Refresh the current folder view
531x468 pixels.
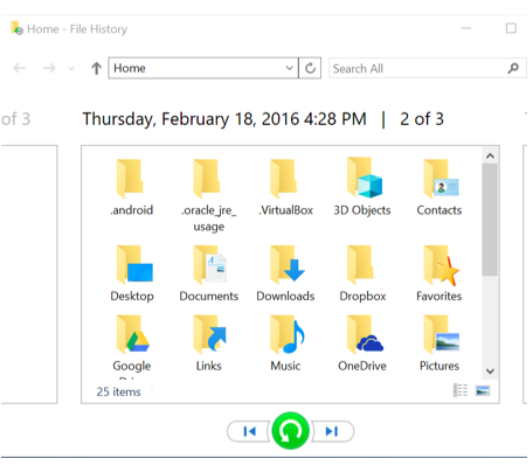point(310,68)
